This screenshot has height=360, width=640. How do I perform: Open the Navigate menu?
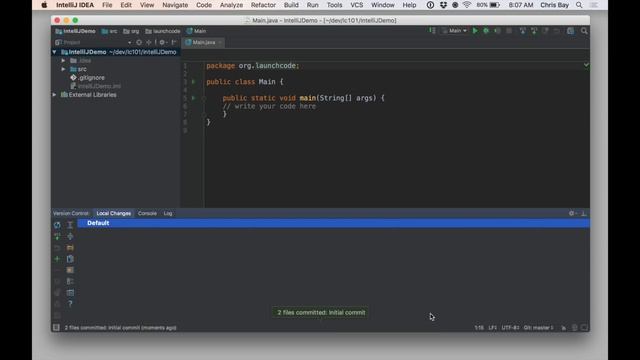(x=175, y=5)
